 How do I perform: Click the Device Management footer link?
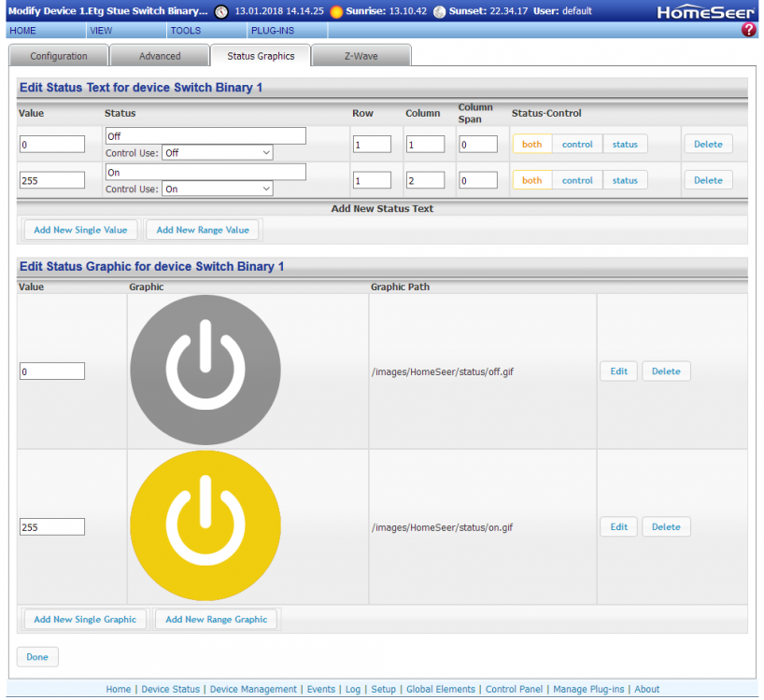[253, 689]
